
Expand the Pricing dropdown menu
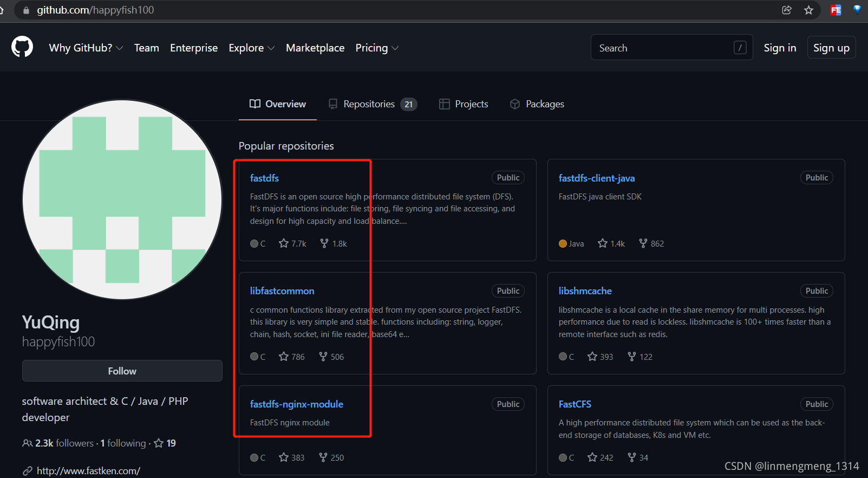coord(377,48)
